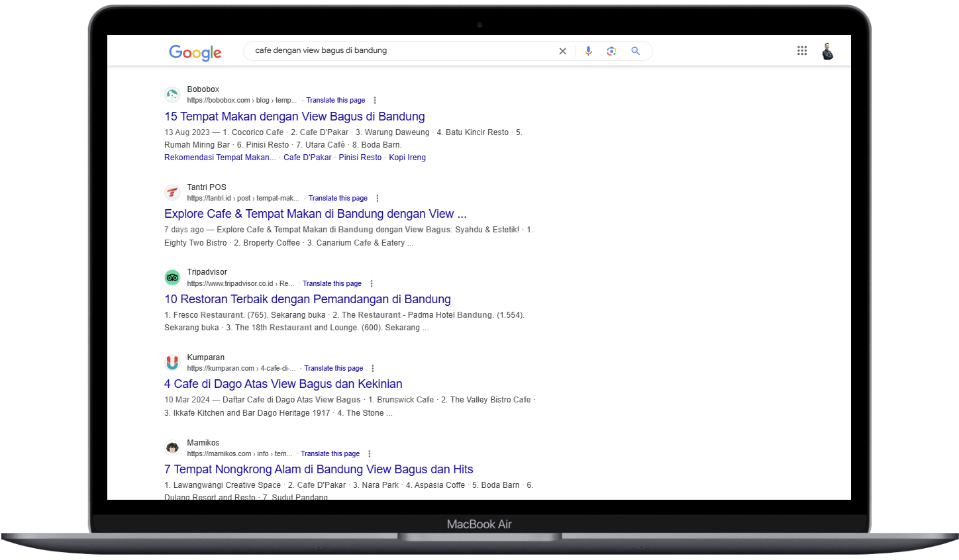Translate the Tripadvisor page
959x560 pixels.
pos(332,283)
